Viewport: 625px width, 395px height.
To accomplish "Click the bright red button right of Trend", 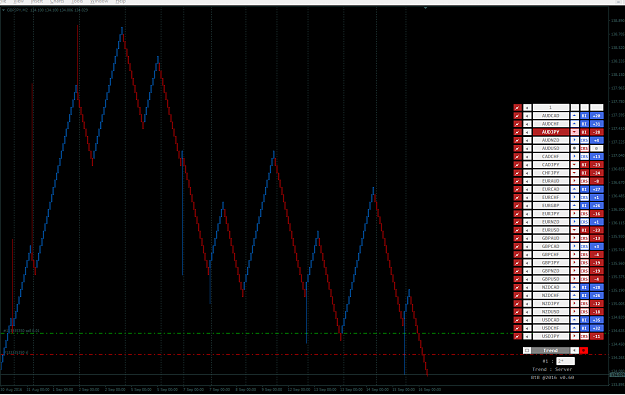I will (584, 350).
